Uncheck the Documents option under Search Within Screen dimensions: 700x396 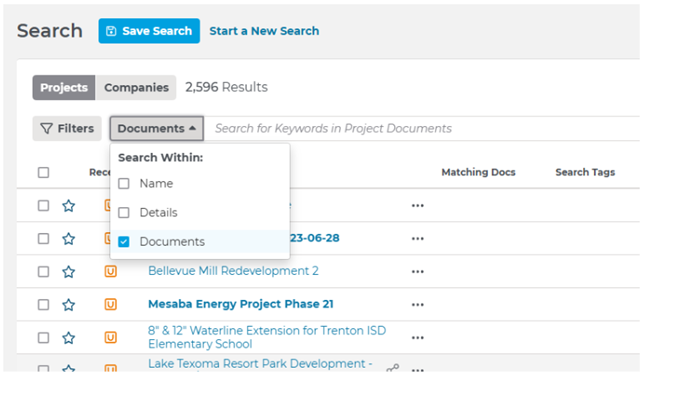124,242
